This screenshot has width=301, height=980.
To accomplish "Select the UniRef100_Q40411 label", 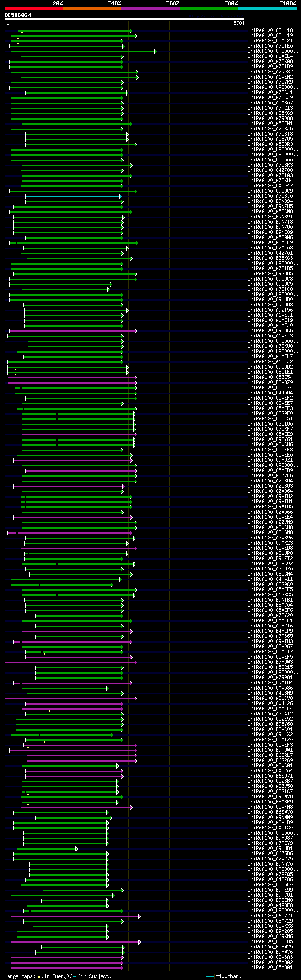I will coord(270,579).
